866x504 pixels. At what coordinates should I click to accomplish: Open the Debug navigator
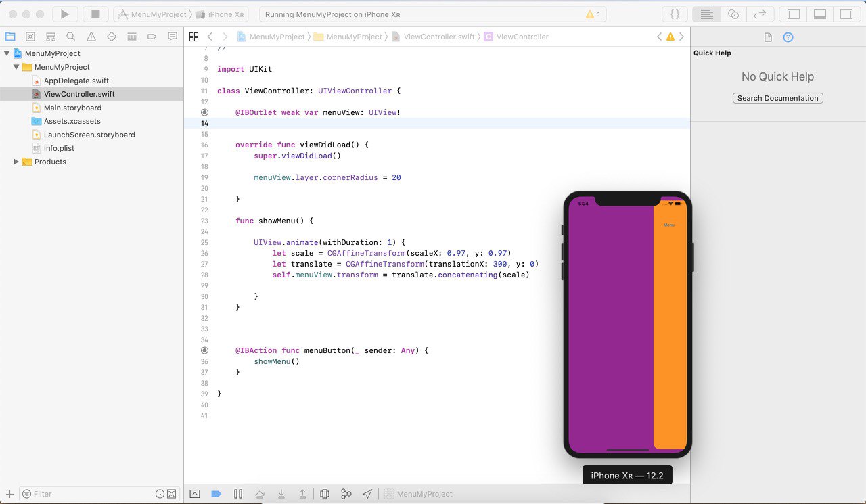132,37
